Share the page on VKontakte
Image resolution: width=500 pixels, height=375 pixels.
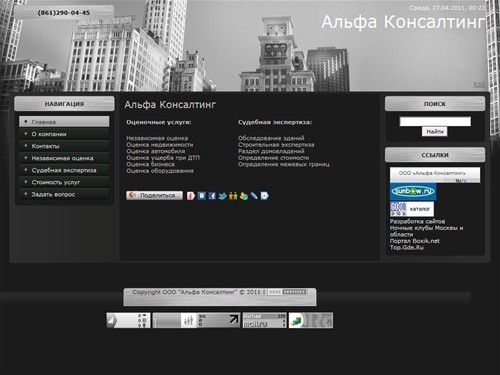point(202,196)
